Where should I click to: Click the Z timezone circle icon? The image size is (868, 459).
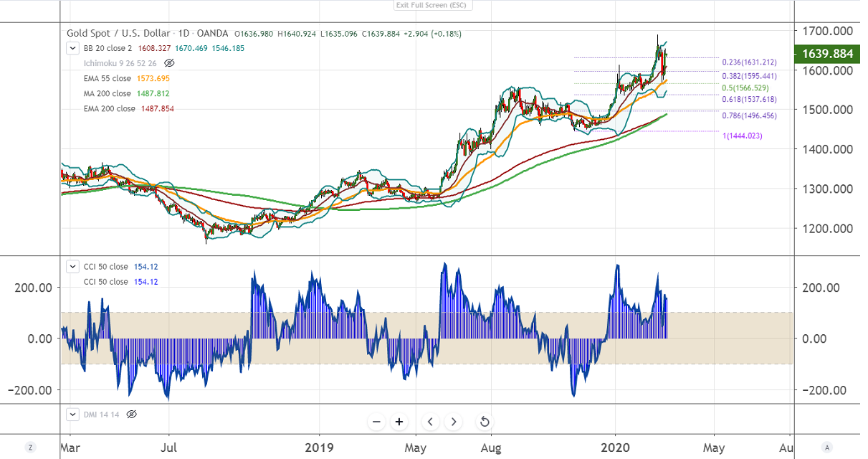click(x=31, y=446)
